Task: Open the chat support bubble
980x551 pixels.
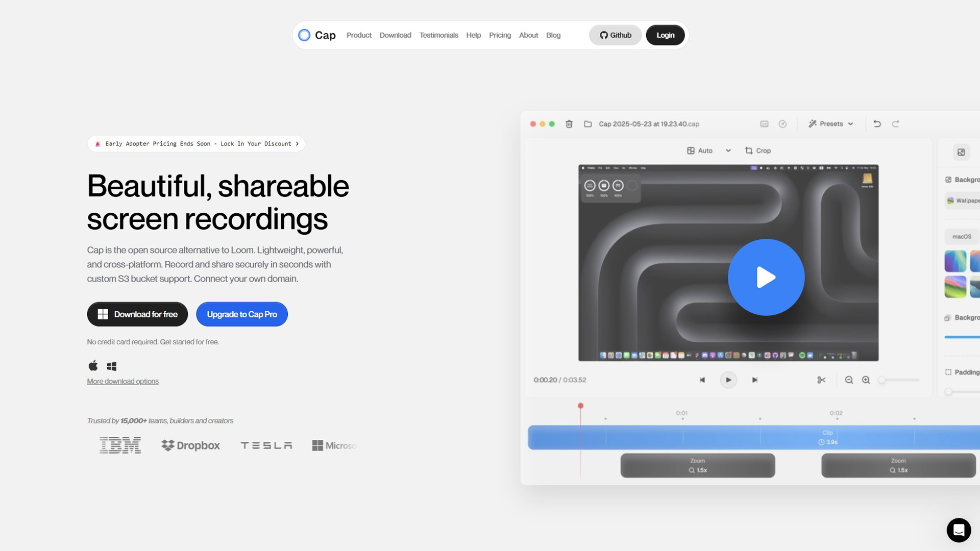Action: click(959, 531)
